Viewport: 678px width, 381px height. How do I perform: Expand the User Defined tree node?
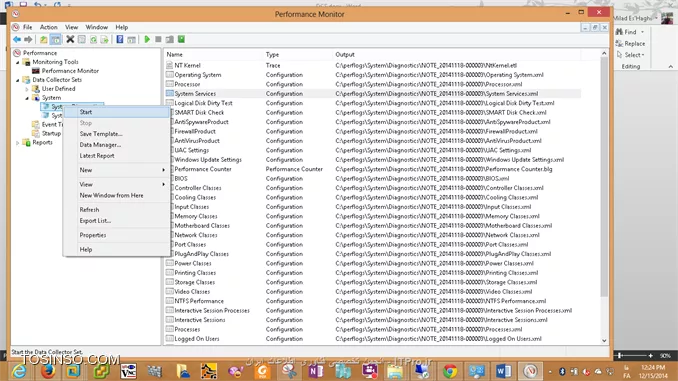pyautogui.click(x=27, y=89)
